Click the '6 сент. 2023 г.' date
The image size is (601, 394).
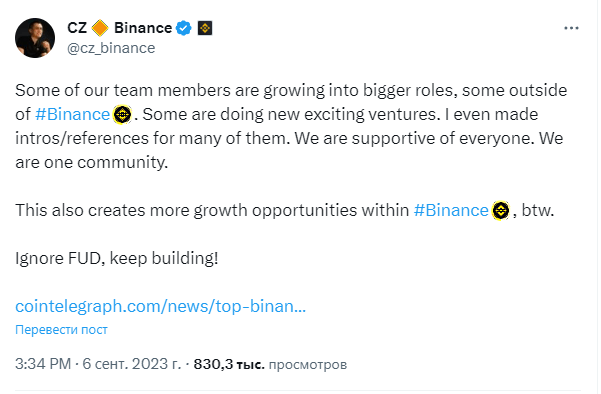[131, 364]
